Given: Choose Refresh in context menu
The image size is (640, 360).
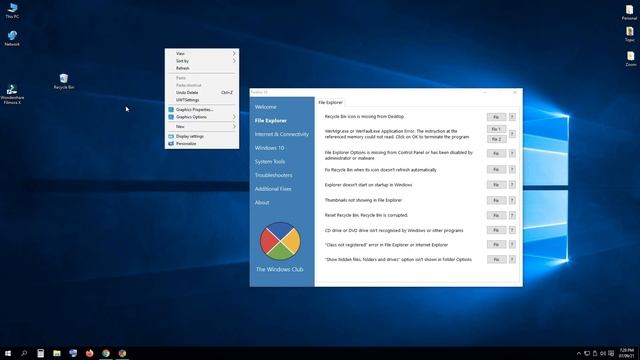Looking at the screenshot, I should pos(202,68).
